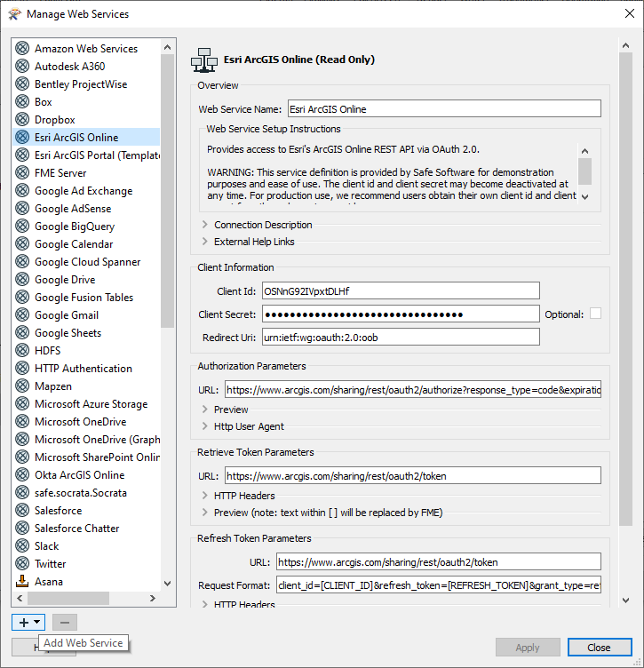The width and height of the screenshot is (644, 668).
Task: Click the Client Id field
Action: (401, 290)
